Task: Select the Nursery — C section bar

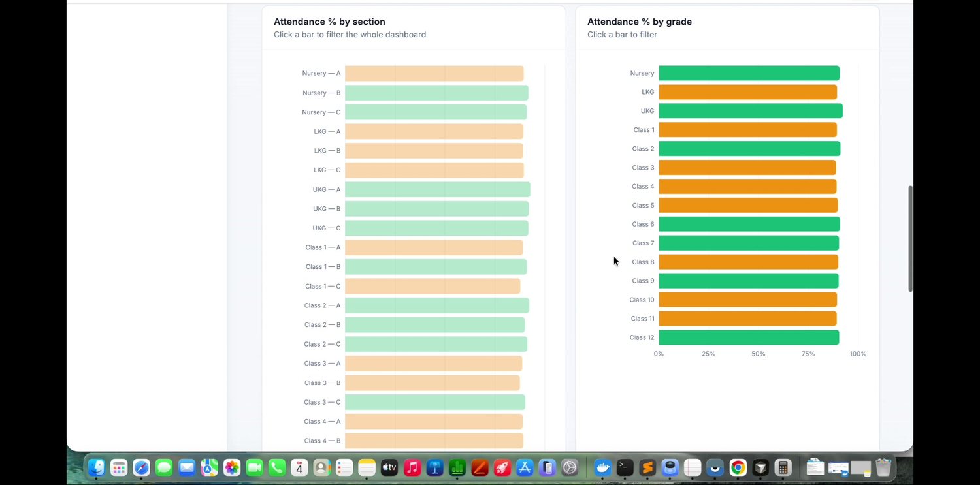Action: [x=436, y=112]
